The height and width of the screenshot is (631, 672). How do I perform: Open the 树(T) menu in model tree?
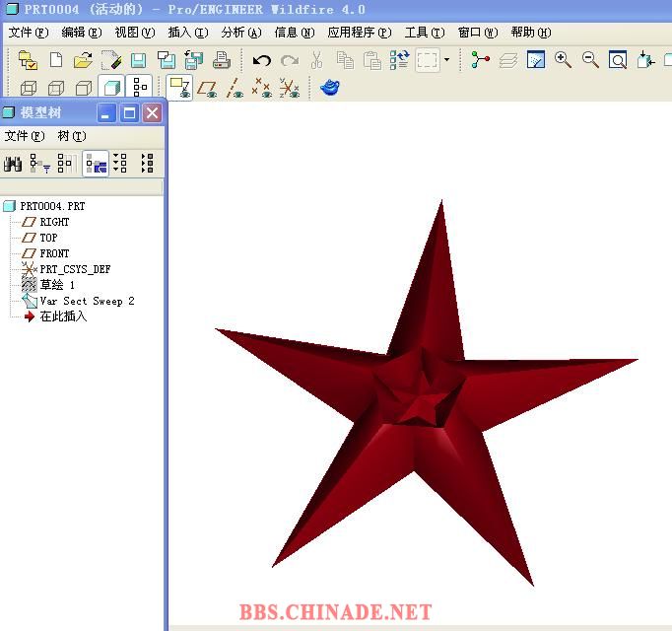tap(71, 136)
